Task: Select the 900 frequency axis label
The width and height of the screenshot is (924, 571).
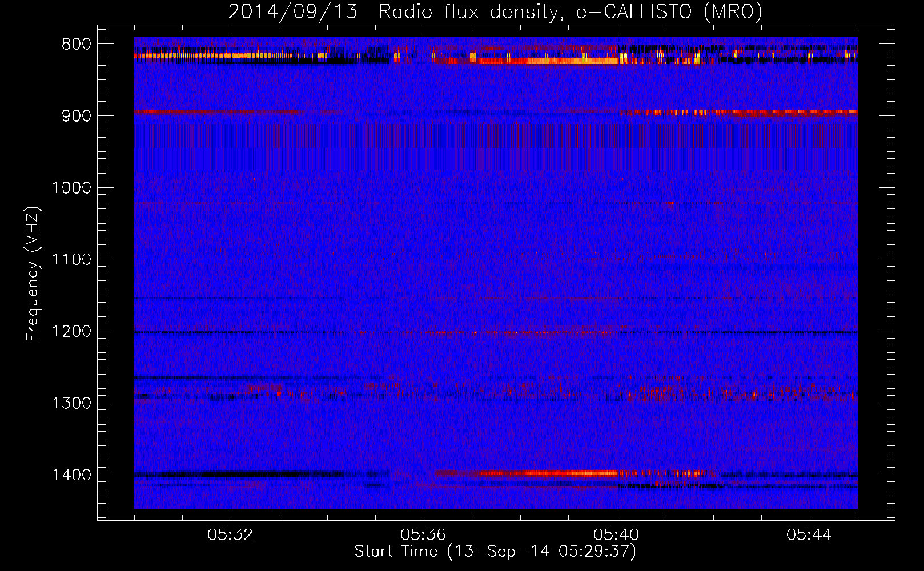Action: point(77,116)
